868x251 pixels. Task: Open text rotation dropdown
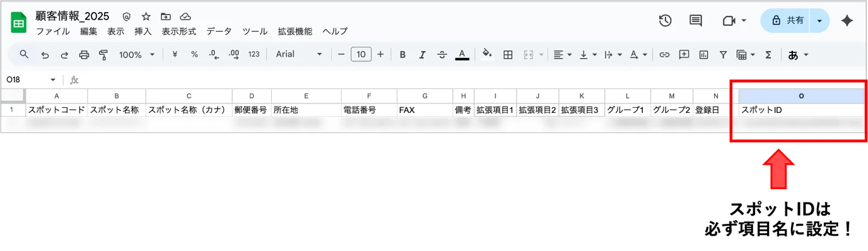click(638, 55)
